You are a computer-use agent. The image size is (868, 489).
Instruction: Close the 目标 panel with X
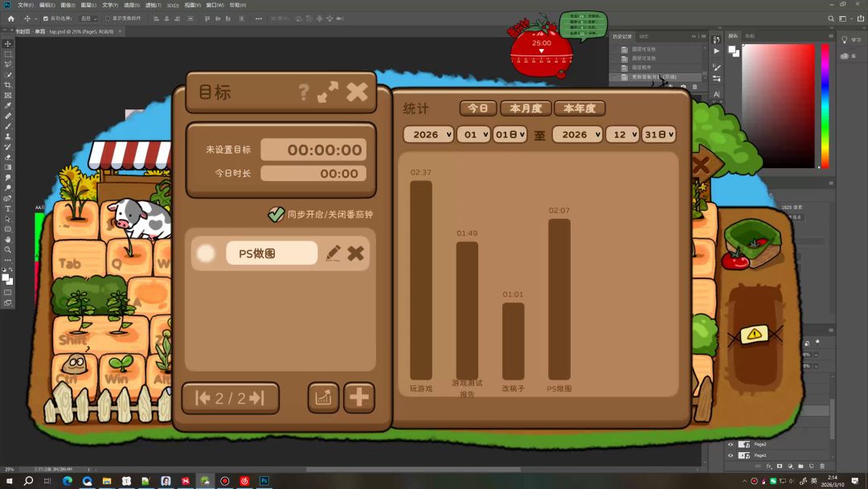coord(357,92)
